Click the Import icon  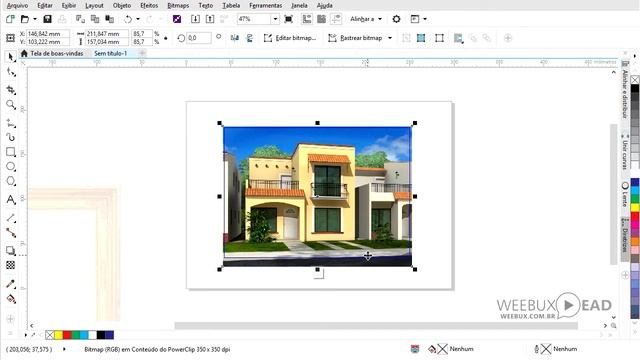[195, 19]
